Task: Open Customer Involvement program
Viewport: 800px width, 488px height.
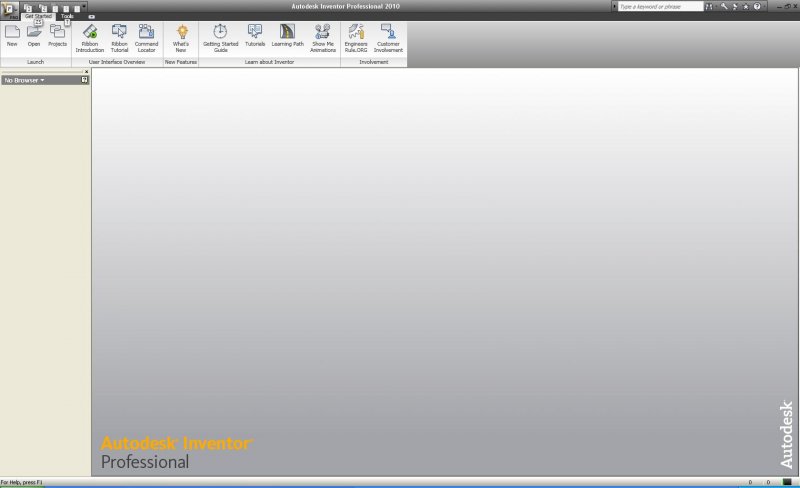Action: (388, 38)
